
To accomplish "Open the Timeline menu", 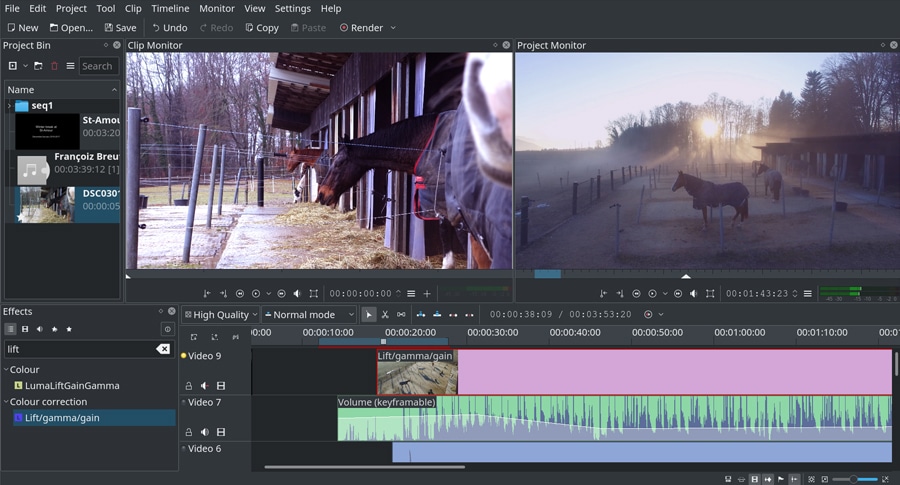I will [x=170, y=8].
